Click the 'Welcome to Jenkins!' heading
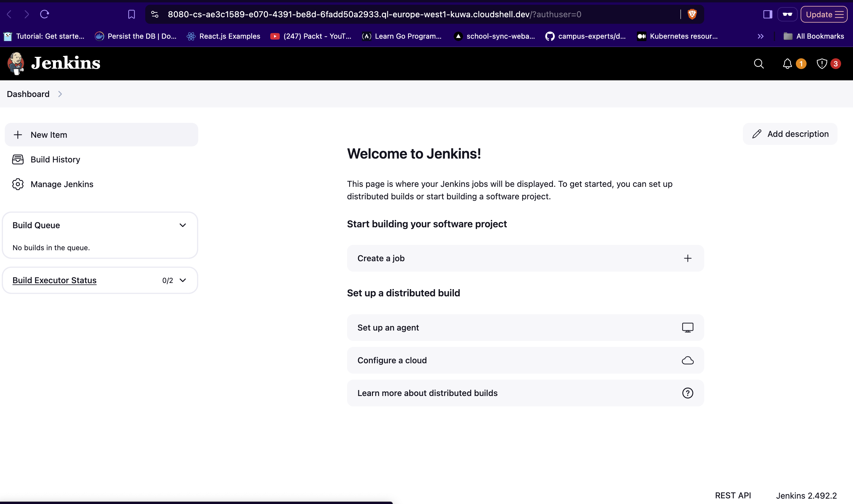The height and width of the screenshot is (504, 853). 414,154
